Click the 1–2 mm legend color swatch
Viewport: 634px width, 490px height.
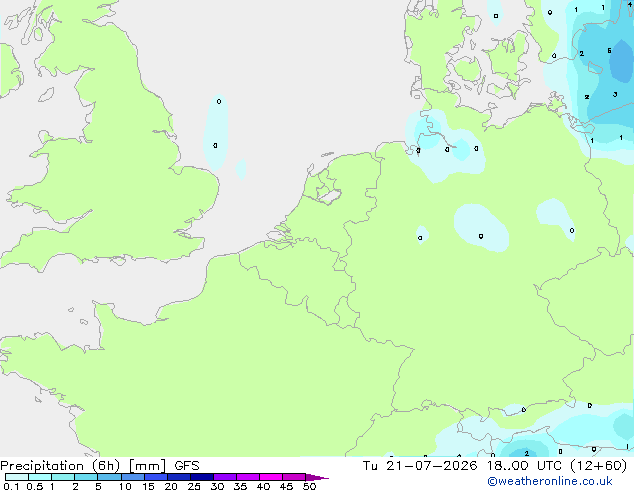63,477
